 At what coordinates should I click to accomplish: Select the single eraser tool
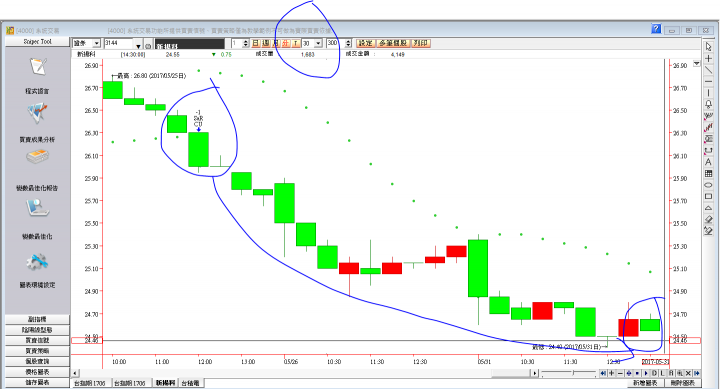(x=709, y=220)
